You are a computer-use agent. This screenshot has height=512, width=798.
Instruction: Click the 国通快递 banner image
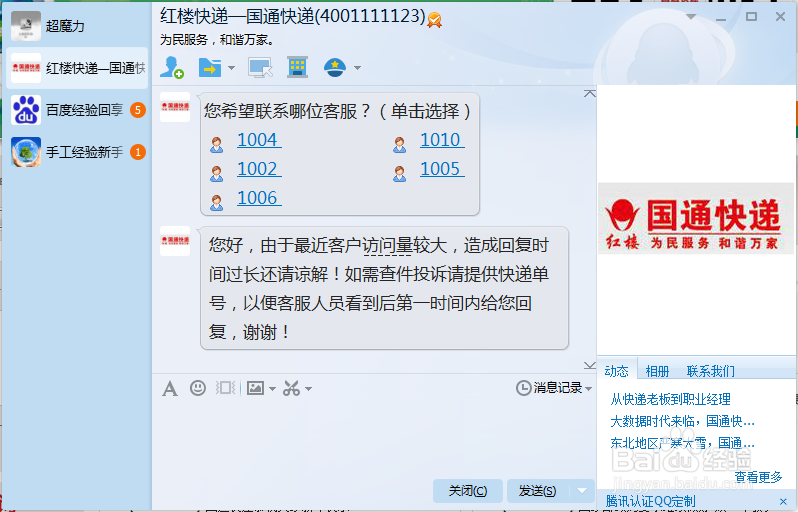[x=696, y=219]
